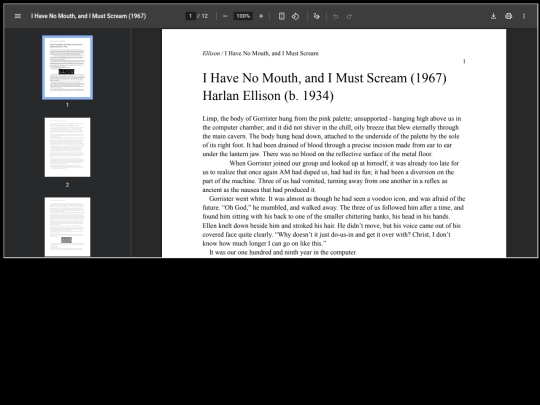Viewport: 540px width, 405px height.
Task: Click the document title in the toolbar
Action: pos(89,16)
